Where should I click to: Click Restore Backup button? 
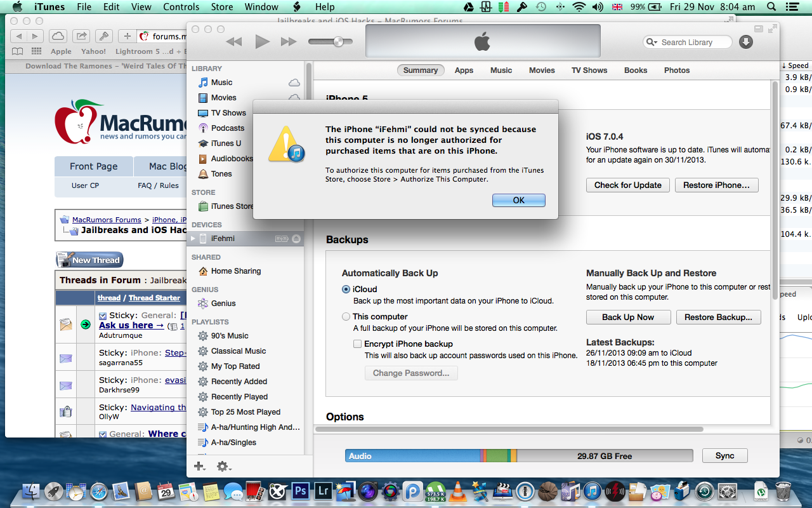718,317
